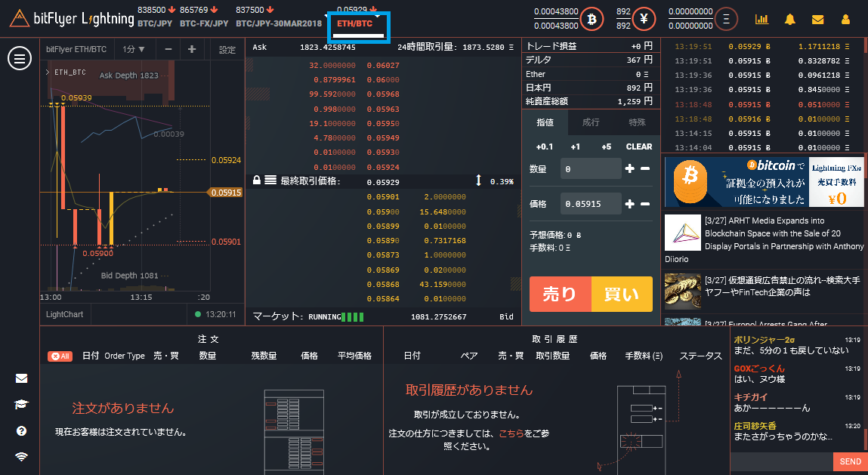Open the Bitcoin balance icon
Screen dimensions: 868x475
[x=592, y=20]
